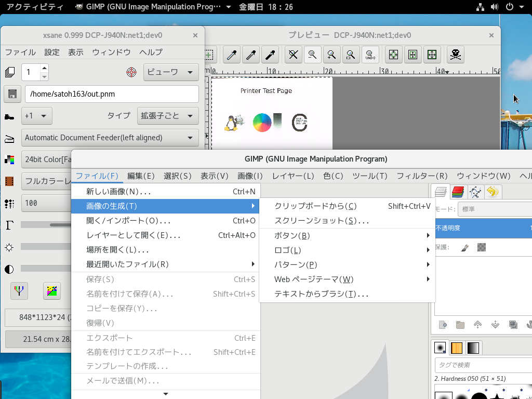
Task: Open GIMP 編集(E) menu
Action: point(141,176)
